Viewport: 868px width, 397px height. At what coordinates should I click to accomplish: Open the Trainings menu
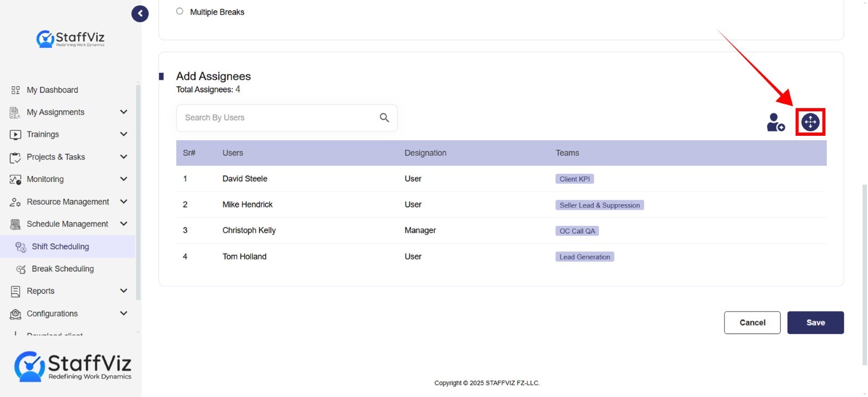[43, 135]
